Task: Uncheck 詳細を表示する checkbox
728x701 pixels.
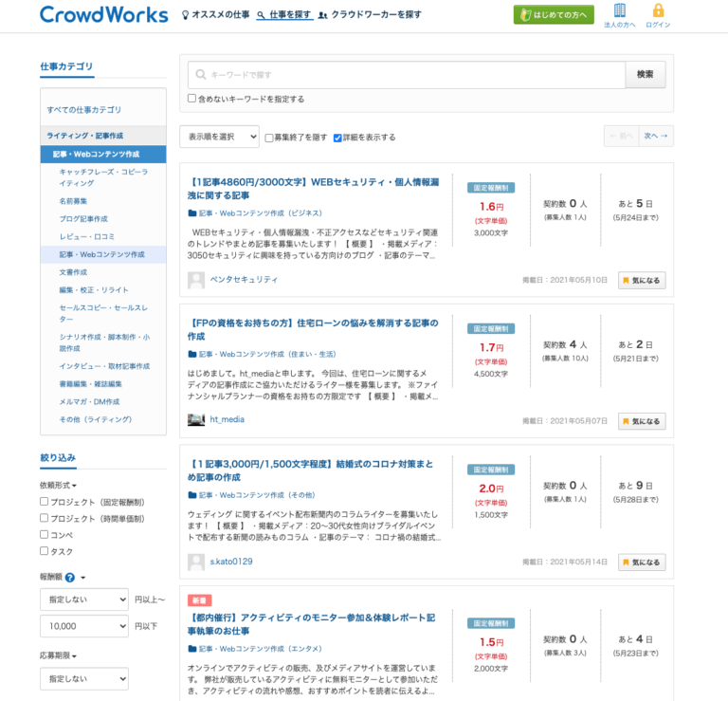Action: click(337, 138)
